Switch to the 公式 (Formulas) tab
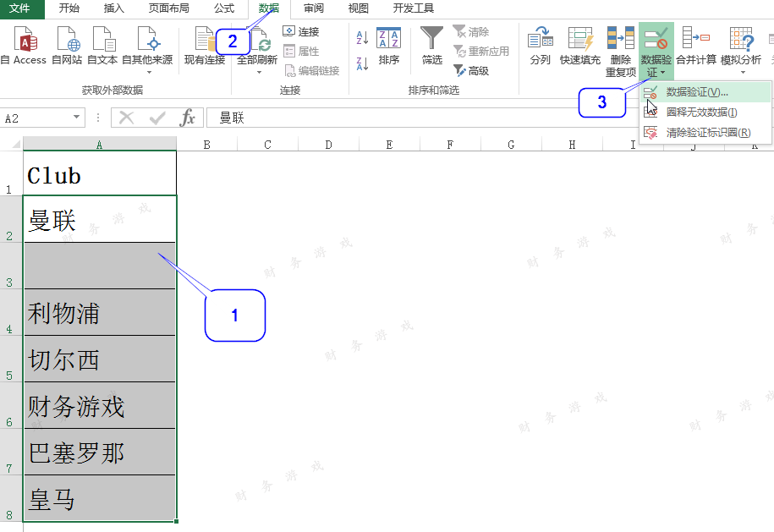 click(224, 8)
